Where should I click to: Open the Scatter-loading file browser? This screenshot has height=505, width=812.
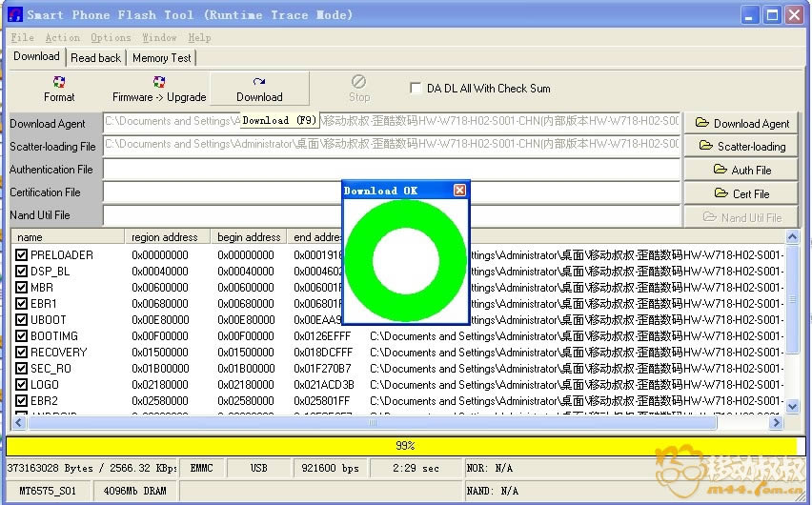point(741,146)
